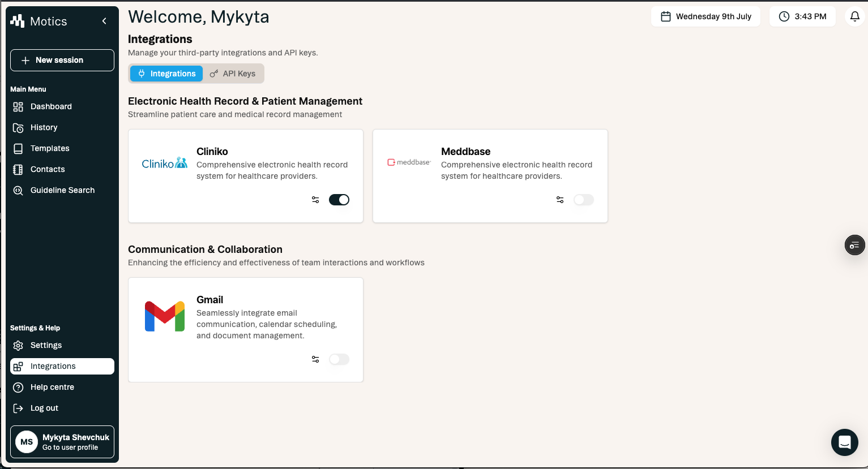Switch to the Integrations tab
Viewport: 868px width, 469px height.
pos(166,74)
